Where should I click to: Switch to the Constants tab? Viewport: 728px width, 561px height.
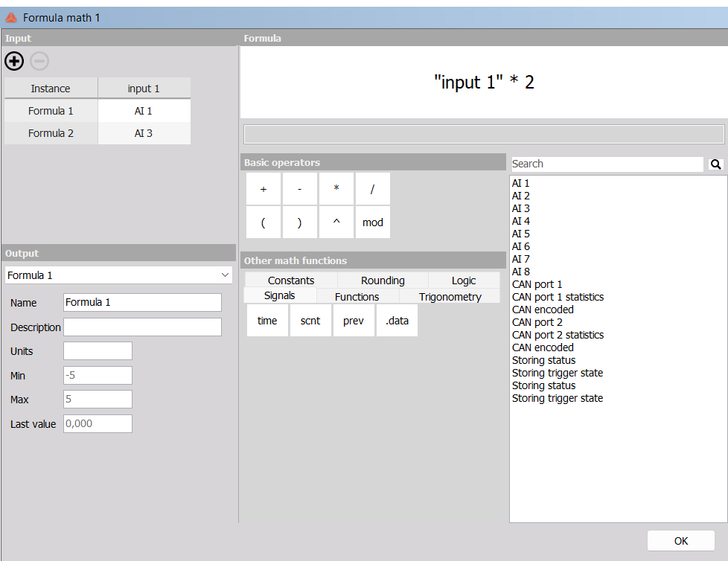(290, 280)
